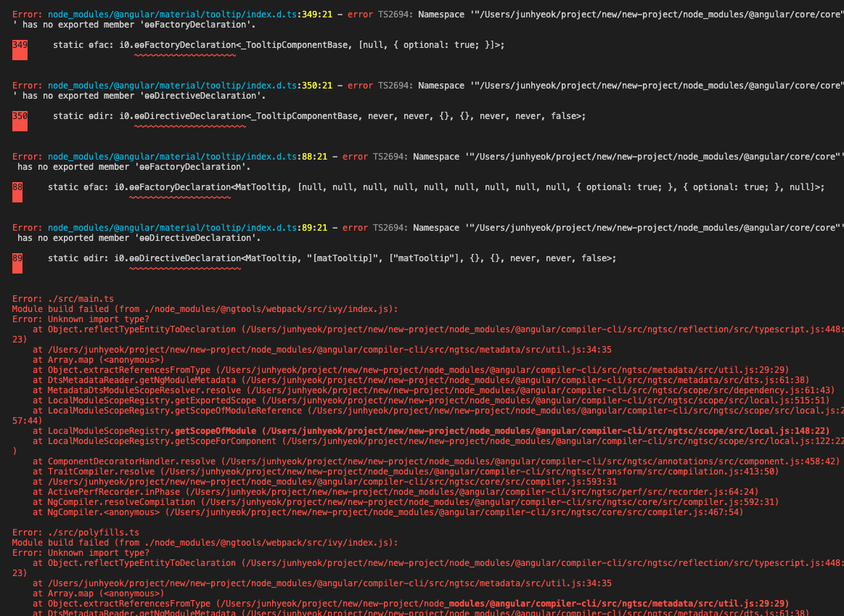
Task: Click the red line number badge 88
Action: pos(17,192)
